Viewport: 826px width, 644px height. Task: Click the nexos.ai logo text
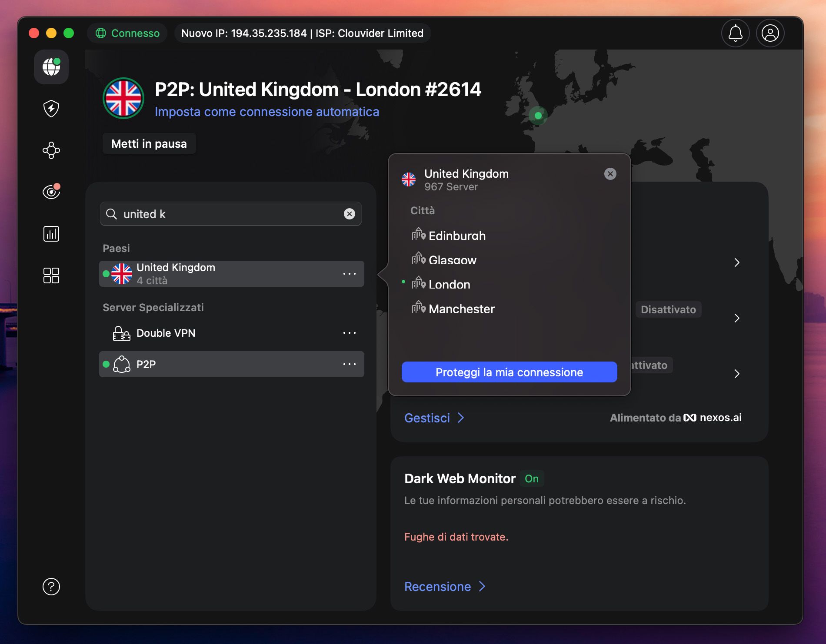pos(713,418)
